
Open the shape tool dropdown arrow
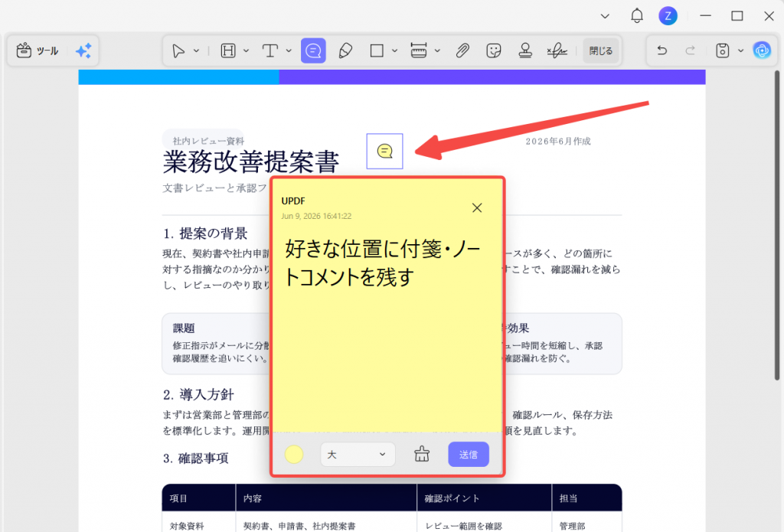[x=394, y=51]
